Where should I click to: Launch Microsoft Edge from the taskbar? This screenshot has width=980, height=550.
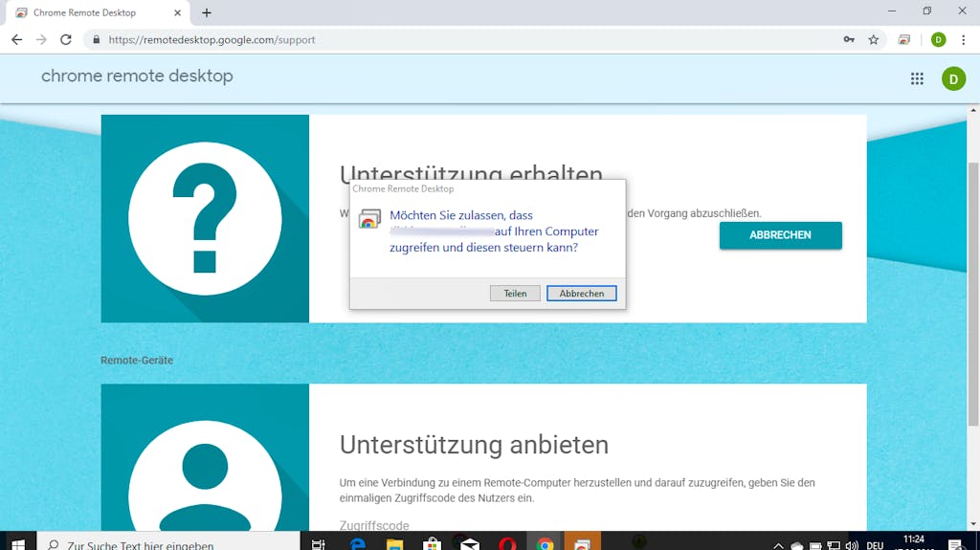pos(358,544)
